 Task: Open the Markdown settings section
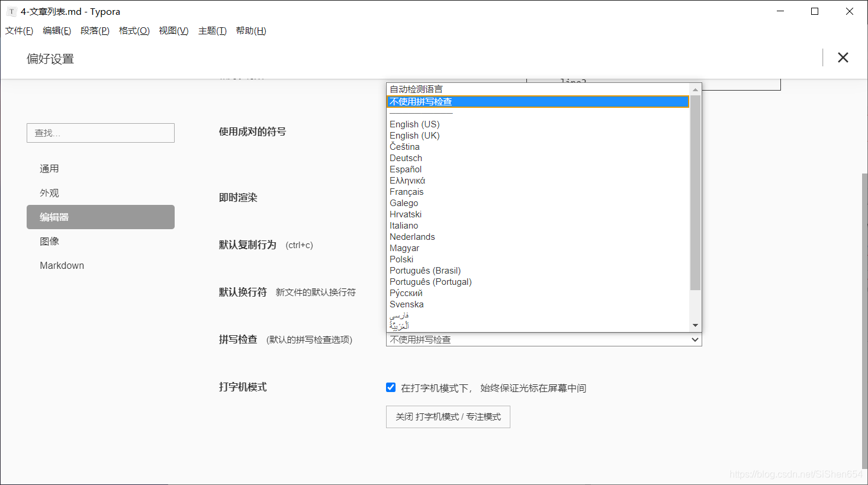coord(101,265)
